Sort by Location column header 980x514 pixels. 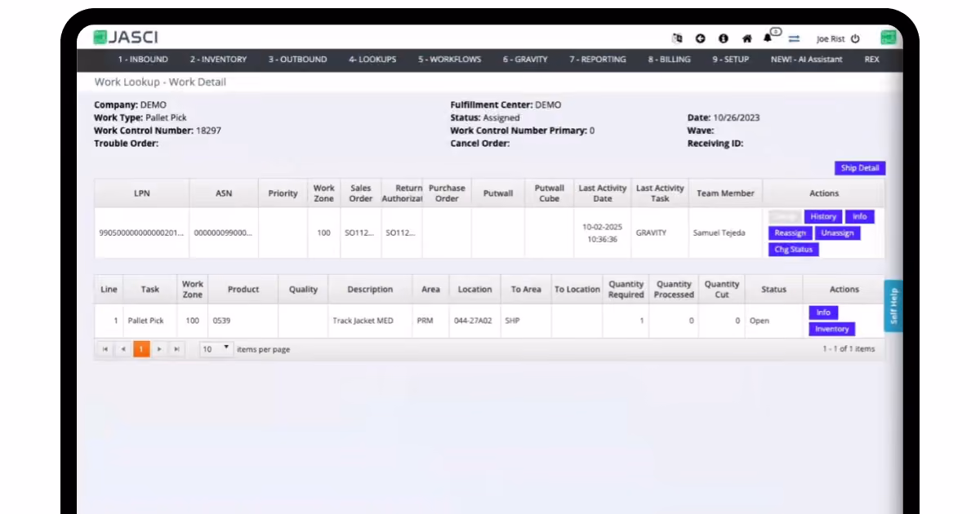[474, 290]
